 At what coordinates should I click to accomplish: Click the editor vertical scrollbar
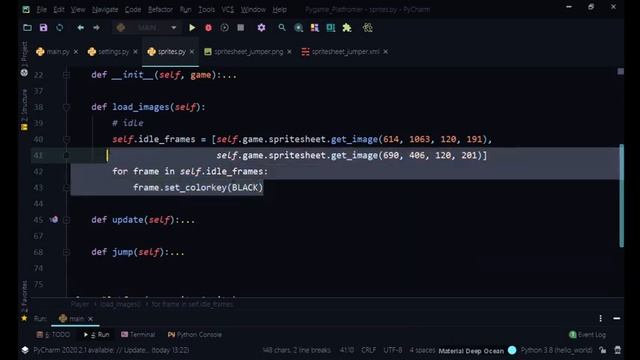pyautogui.click(x=621, y=196)
